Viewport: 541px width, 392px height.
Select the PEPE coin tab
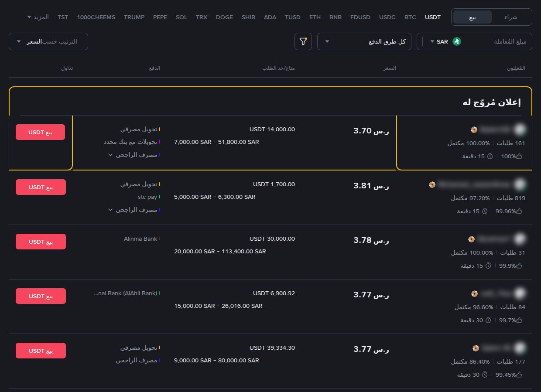tap(160, 17)
